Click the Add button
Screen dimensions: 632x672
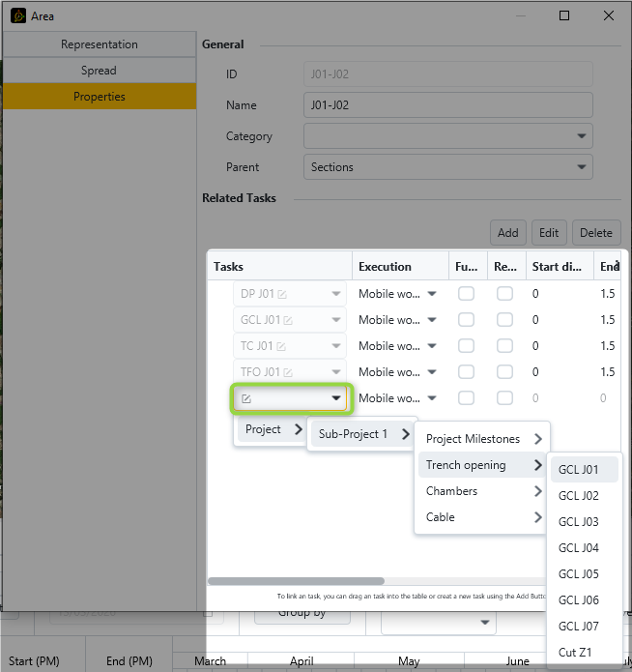(x=507, y=232)
